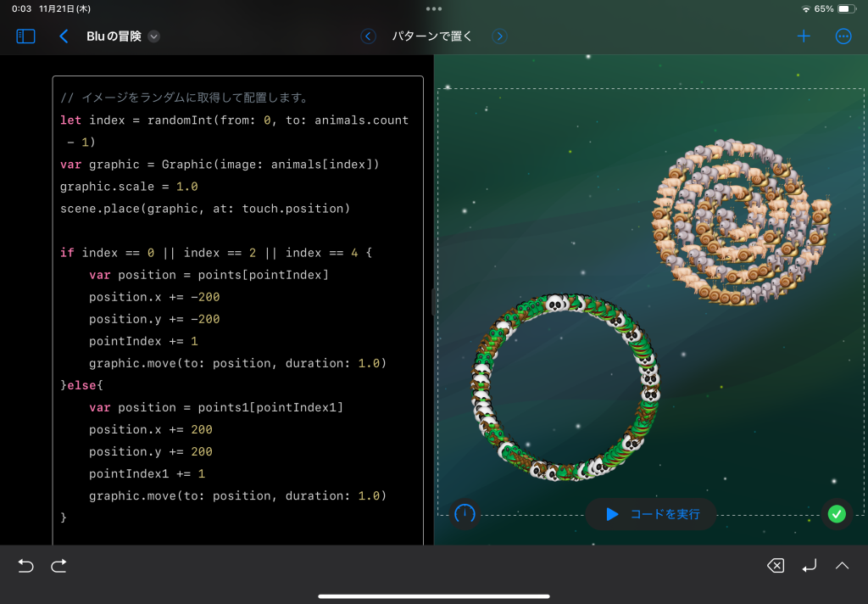868x604 pixels.
Task: Tap the plus add button
Action: click(x=804, y=36)
